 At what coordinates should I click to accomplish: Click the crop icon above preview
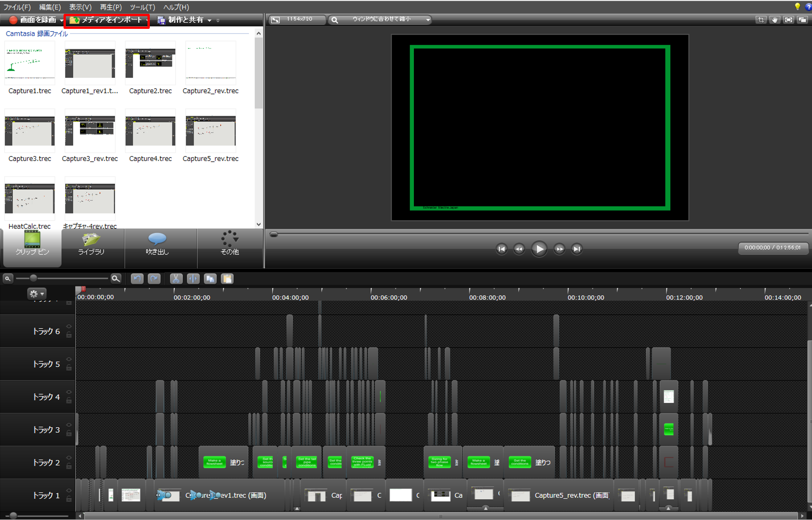[x=761, y=20]
